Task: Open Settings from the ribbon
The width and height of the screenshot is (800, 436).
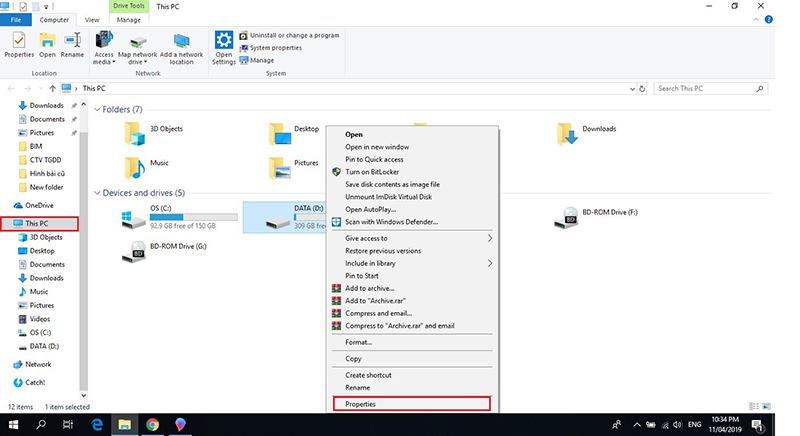Action: tap(224, 46)
